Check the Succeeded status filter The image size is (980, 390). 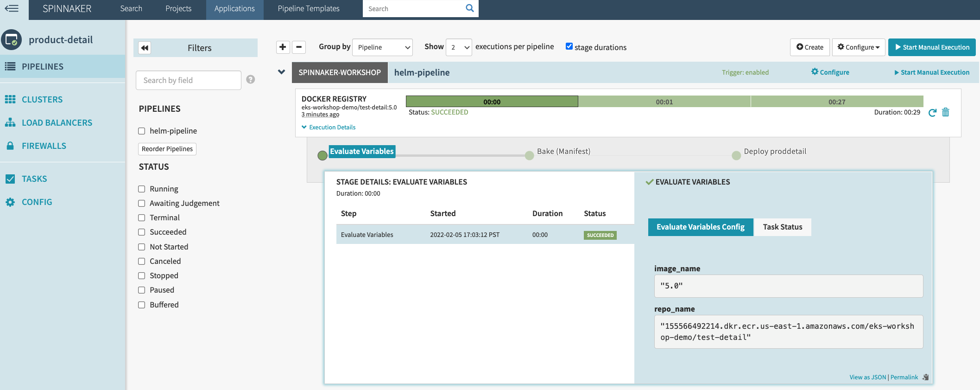click(x=142, y=232)
